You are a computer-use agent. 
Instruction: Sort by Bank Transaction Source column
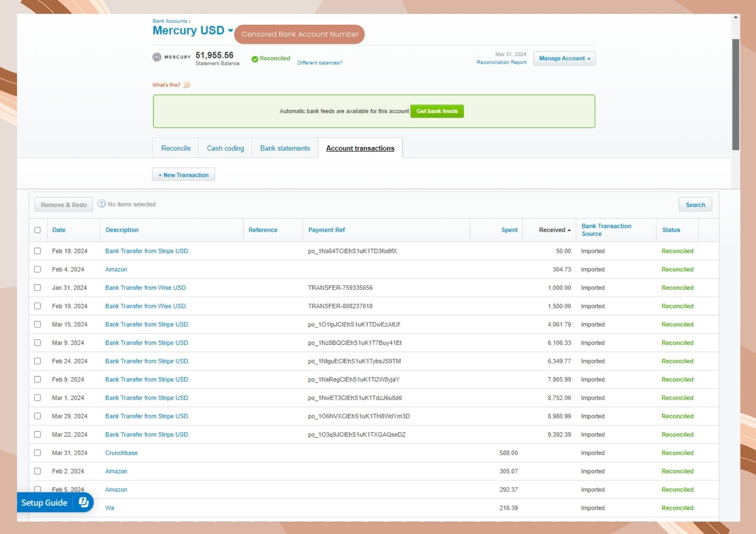(x=606, y=230)
